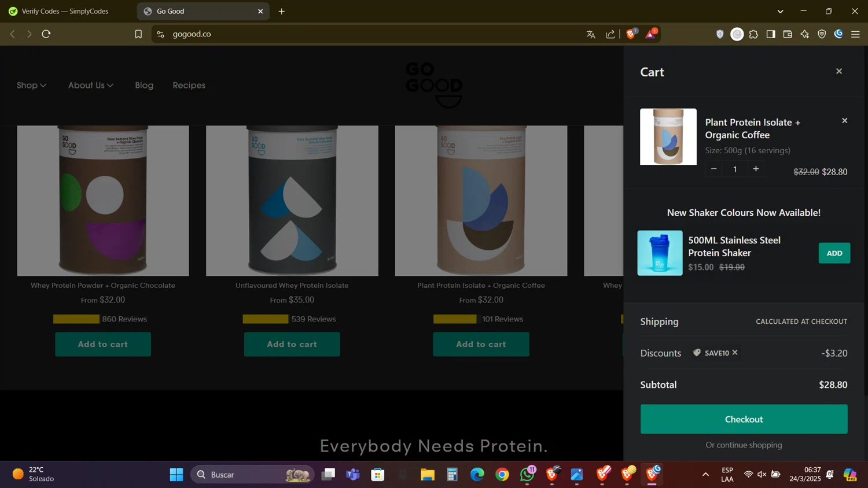The image size is (868, 488).
Task: Open the blue shaker product thumbnail
Action: coord(660,253)
